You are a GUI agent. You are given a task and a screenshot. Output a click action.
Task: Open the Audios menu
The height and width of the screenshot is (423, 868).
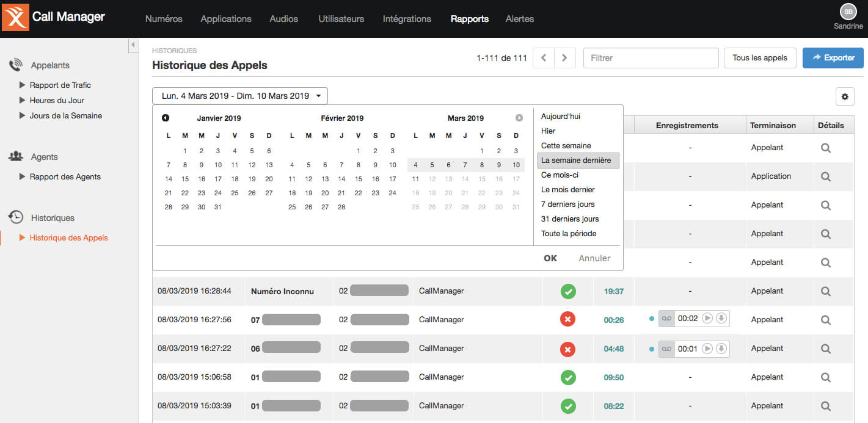[284, 19]
